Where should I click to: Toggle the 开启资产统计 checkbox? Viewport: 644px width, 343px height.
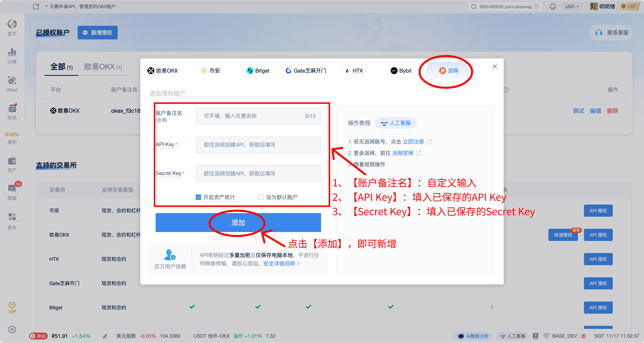pyautogui.click(x=198, y=197)
